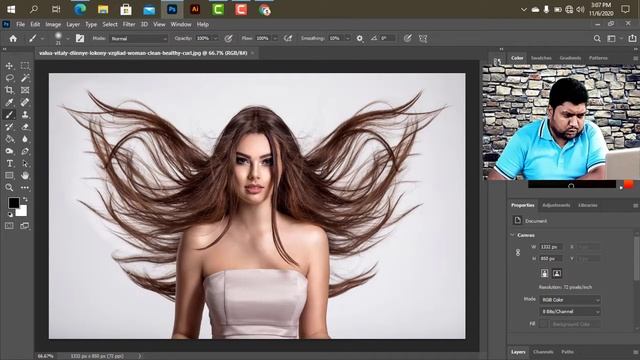Image resolution: width=640 pixels, height=360 pixels.
Task: Toggle pressure for opacity button
Action: click(x=228, y=38)
